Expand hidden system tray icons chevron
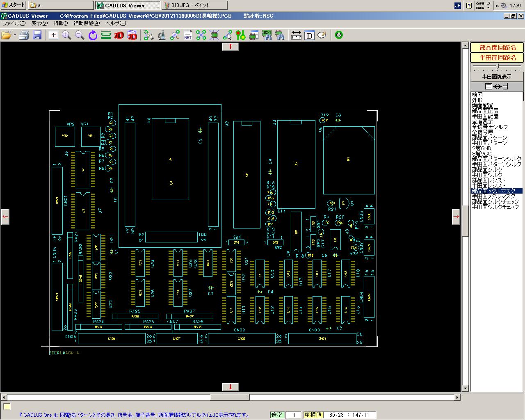Screen dimensions: 525x420 (x=497, y=6)
